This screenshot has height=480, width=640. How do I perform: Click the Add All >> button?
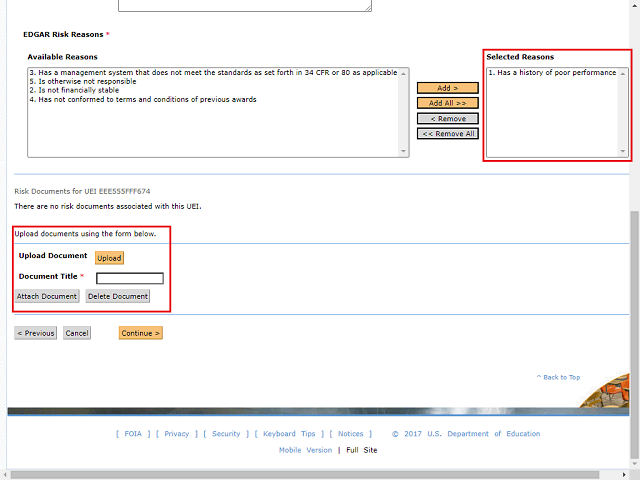[447, 103]
